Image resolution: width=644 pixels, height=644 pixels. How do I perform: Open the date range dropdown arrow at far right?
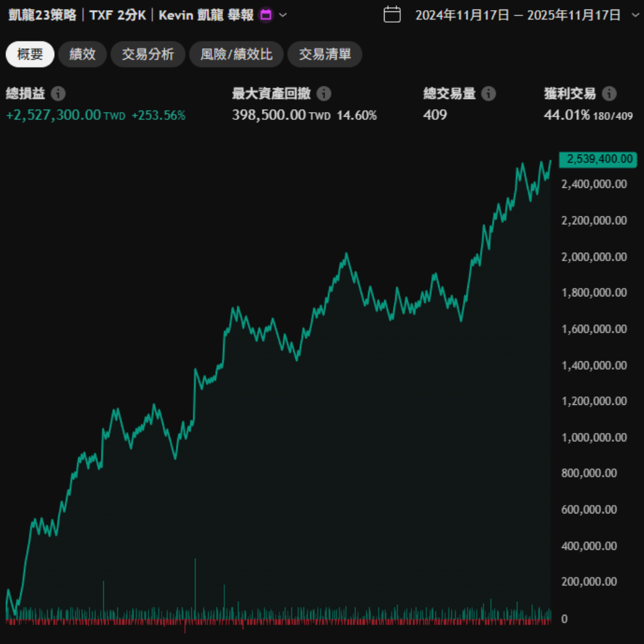(634, 15)
